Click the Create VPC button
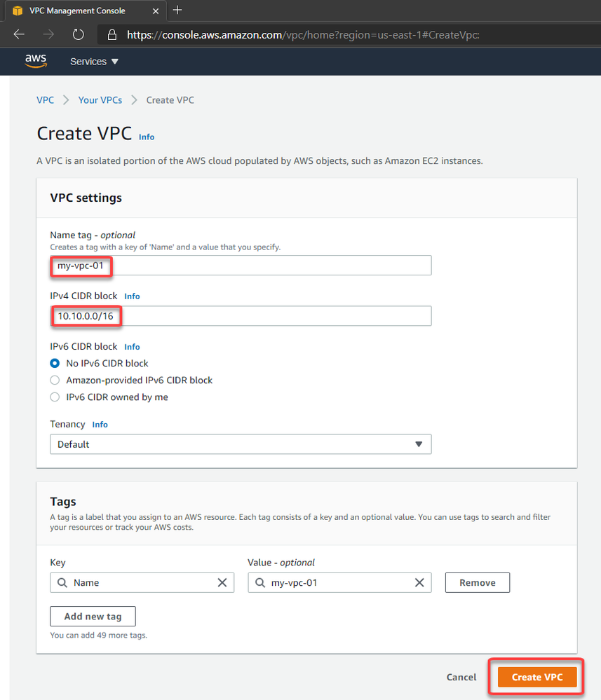 (536, 678)
